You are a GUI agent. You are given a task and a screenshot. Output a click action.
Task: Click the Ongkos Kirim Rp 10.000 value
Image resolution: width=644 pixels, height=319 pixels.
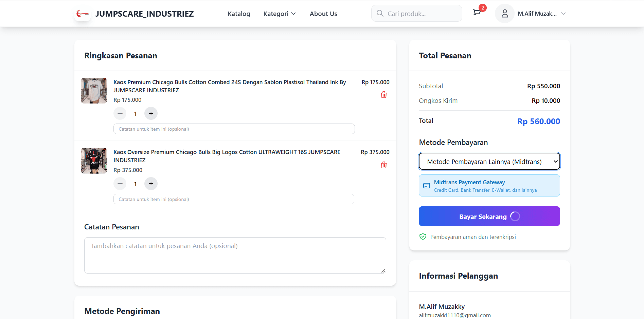click(x=546, y=101)
